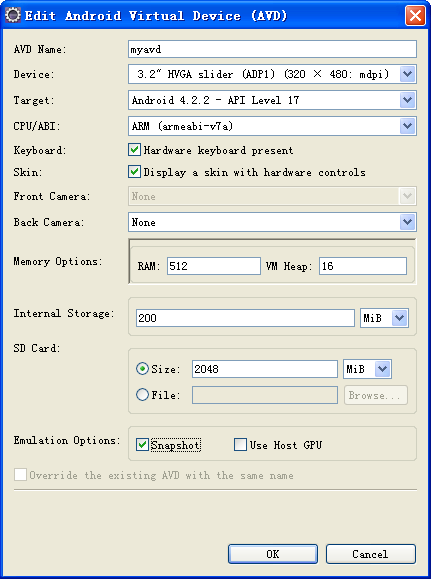Close the Edit AVD dialog window
This screenshot has width=431, height=579.
(415, 16)
